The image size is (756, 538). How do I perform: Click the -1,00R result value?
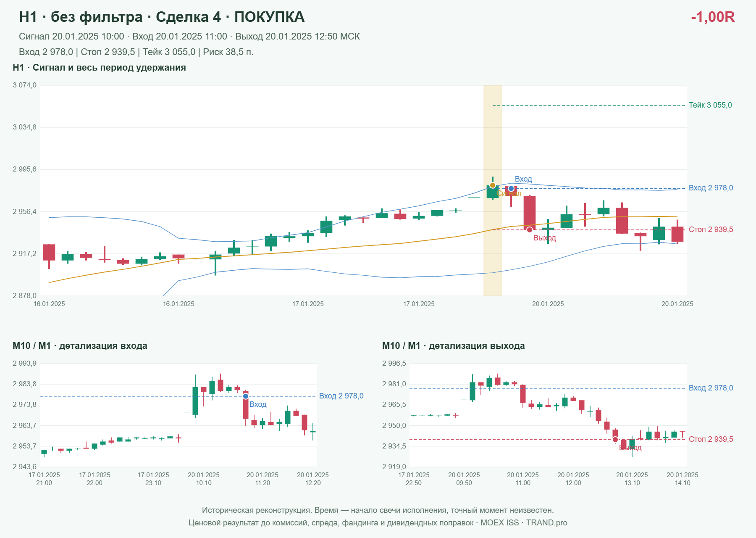click(x=713, y=17)
